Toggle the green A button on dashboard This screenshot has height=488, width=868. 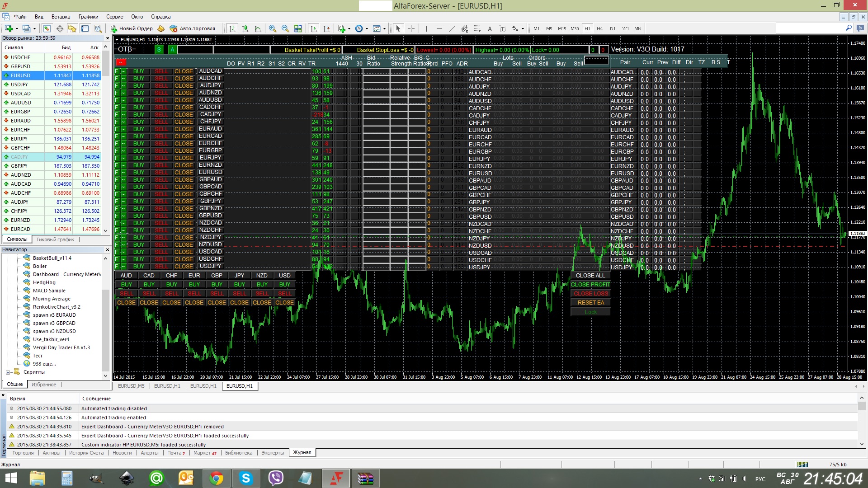(172, 50)
